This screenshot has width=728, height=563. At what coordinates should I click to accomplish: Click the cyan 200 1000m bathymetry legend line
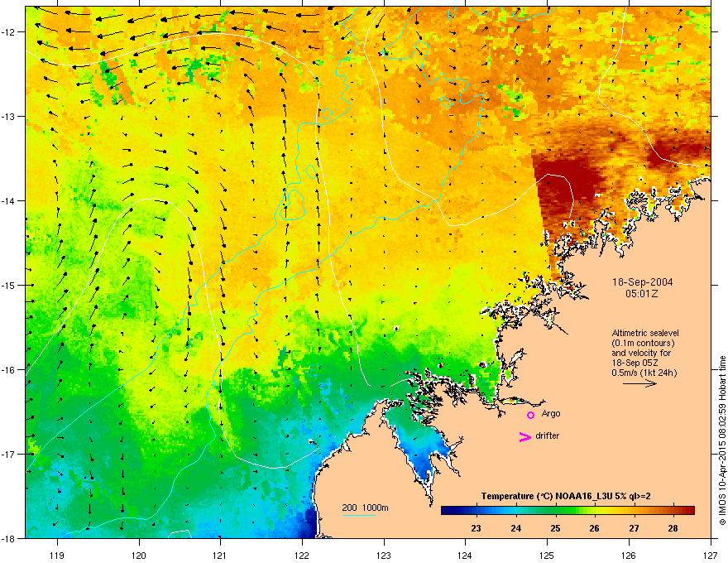pyautogui.click(x=359, y=516)
